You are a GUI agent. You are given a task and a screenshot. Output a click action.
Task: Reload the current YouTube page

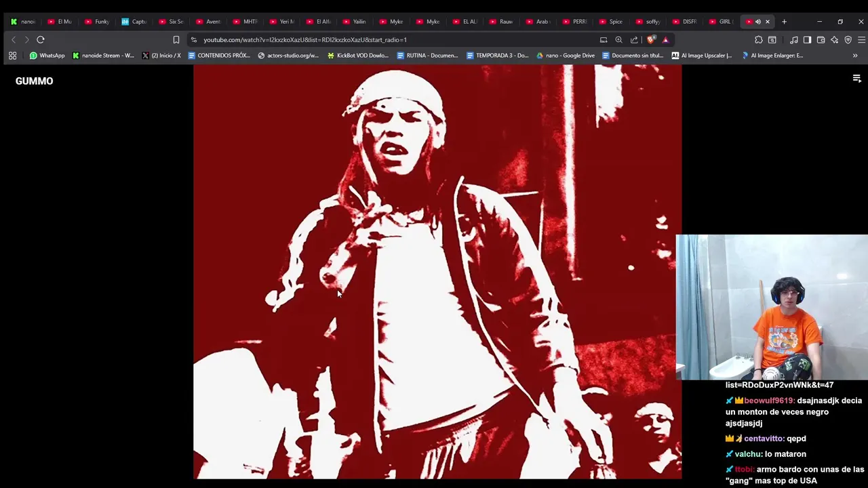coord(41,39)
